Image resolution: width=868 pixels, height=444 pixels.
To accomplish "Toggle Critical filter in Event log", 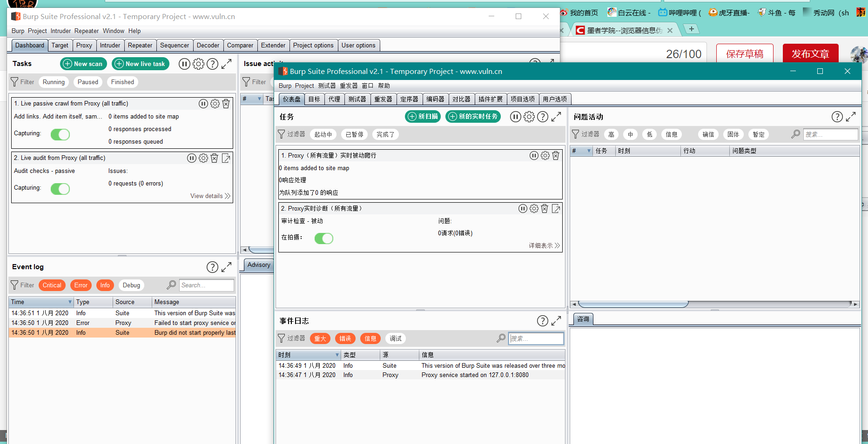I will coord(52,285).
